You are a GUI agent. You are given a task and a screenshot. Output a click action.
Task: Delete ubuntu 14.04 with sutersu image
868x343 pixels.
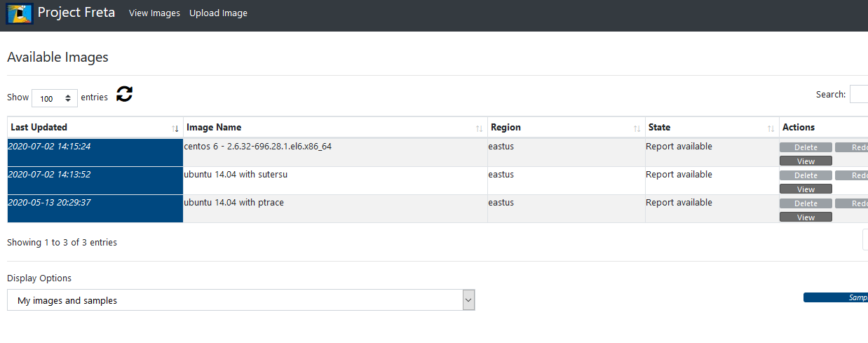(x=806, y=175)
